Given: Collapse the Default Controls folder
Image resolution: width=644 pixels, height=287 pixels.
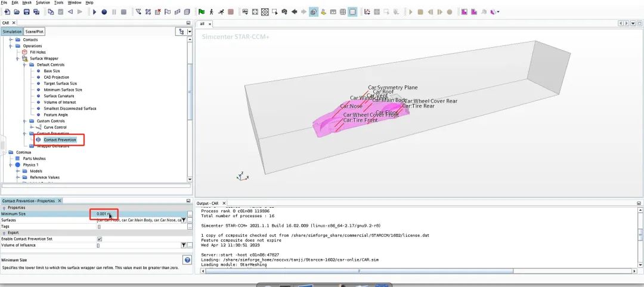Looking at the screenshot, I should (25, 64).
